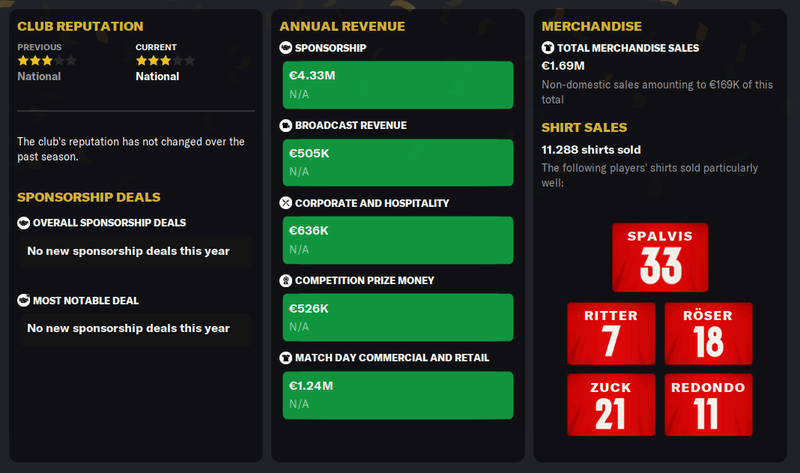
Task: Open the €4.33M sponsorship revenue box
Action: point(397,84)
